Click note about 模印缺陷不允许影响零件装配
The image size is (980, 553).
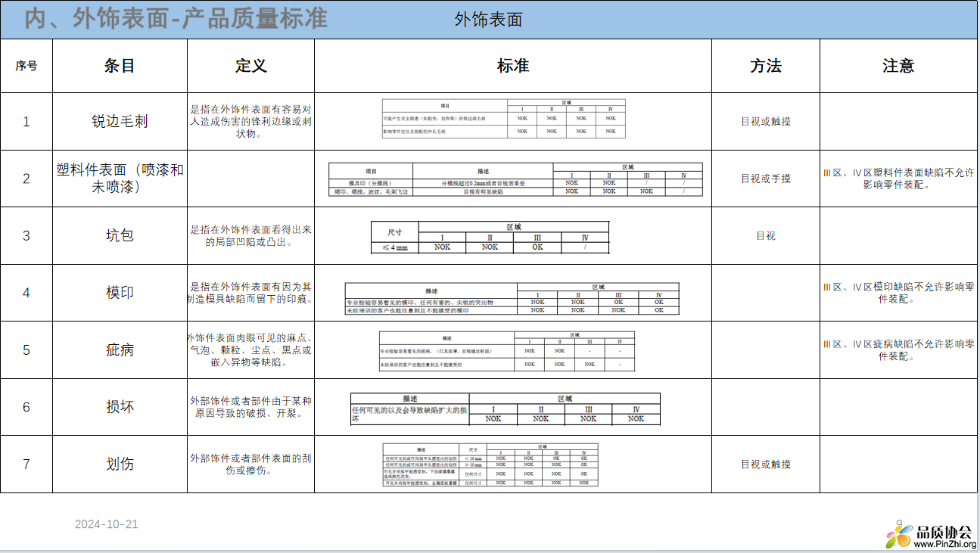pyautogui.click(x=898, y=293)
